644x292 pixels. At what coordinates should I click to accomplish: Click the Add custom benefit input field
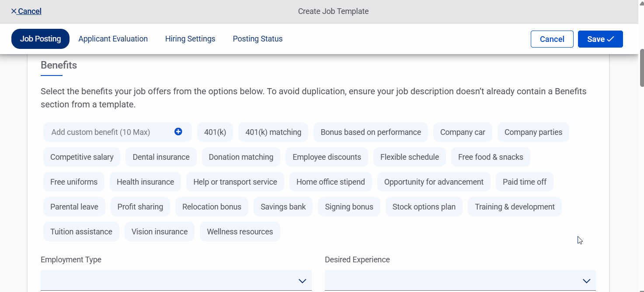(101, 132)
